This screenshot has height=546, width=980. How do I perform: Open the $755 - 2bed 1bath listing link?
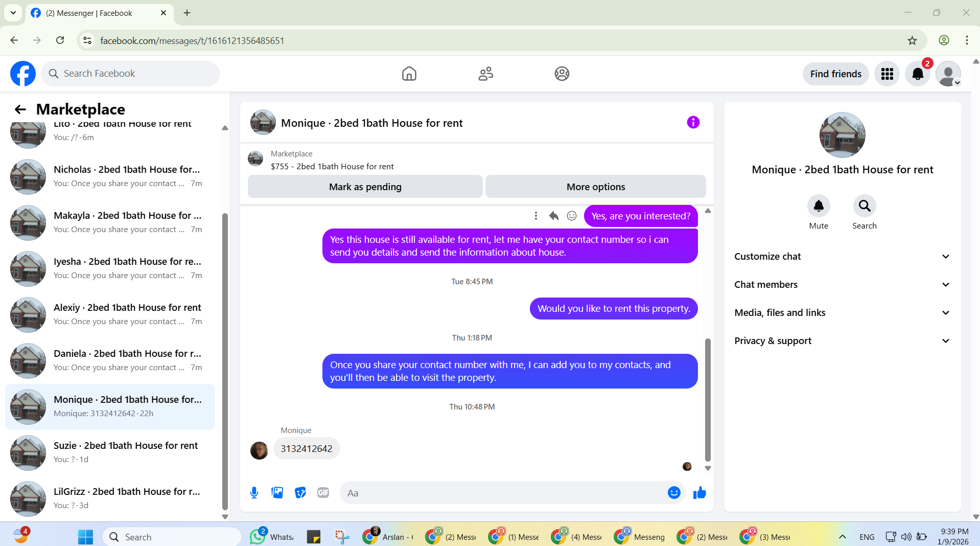332,166
